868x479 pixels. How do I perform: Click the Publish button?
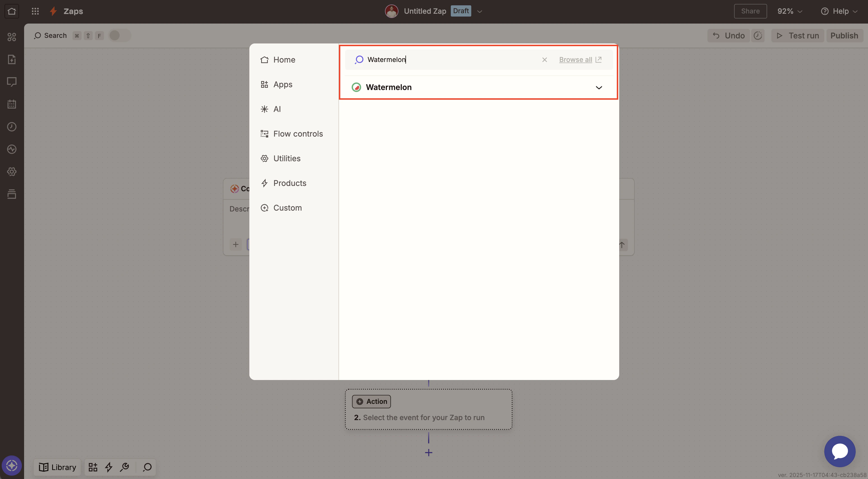pos(844,35)
